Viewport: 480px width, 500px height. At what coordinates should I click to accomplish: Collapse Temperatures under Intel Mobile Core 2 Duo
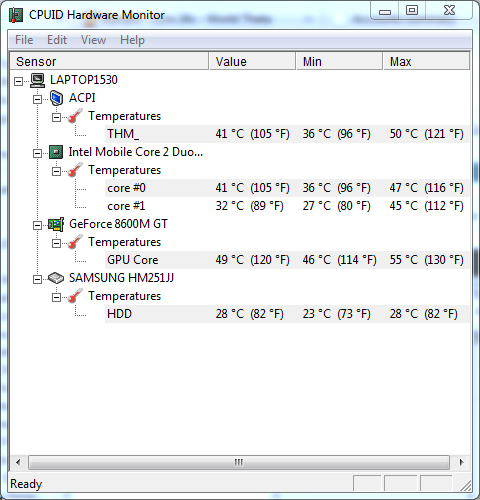click(56, 171)
